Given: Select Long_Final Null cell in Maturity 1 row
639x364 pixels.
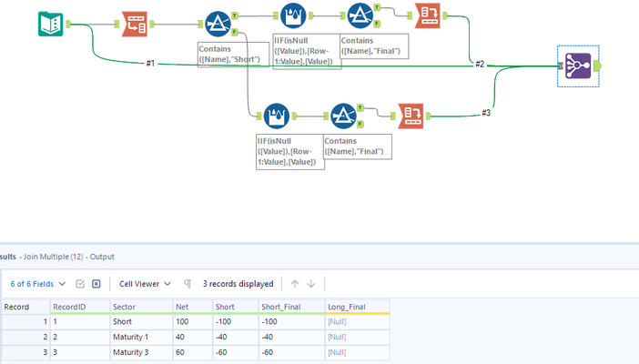Looking at the screenshot, I should coord(358,337).
